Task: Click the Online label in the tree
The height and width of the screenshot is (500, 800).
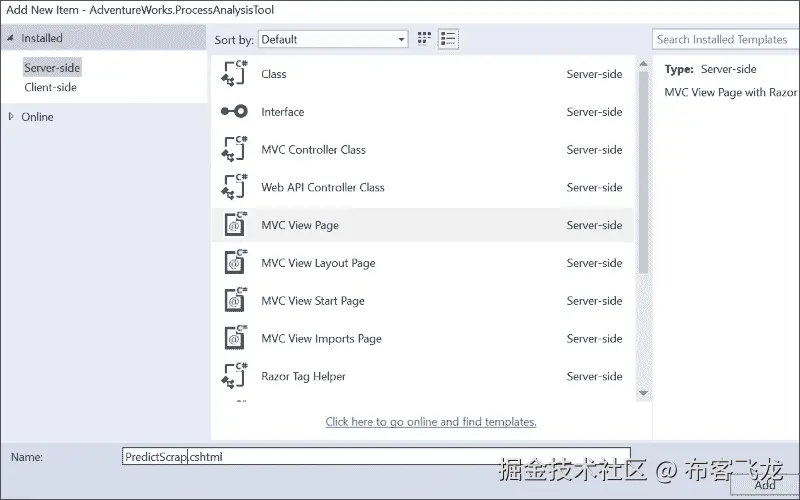Action: coord(37,117)
